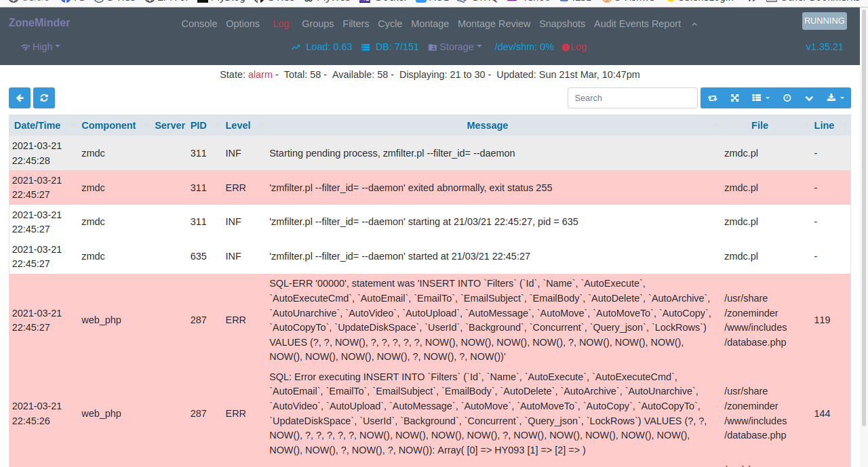Click the message containing 'pid = 635'

424,222
